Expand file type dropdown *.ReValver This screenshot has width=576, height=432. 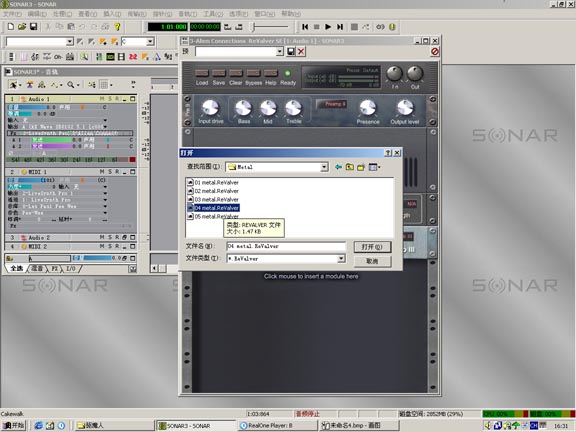(x=341, y=259)
